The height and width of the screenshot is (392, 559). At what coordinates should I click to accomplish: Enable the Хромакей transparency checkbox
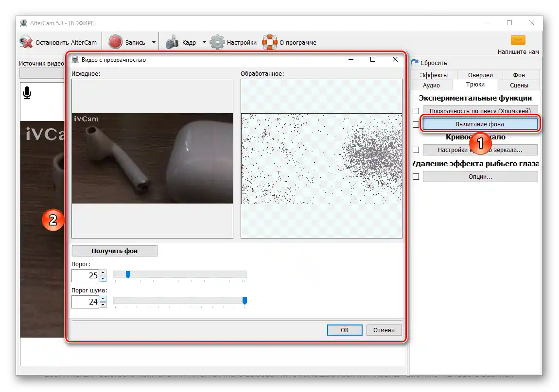(416, 111)
